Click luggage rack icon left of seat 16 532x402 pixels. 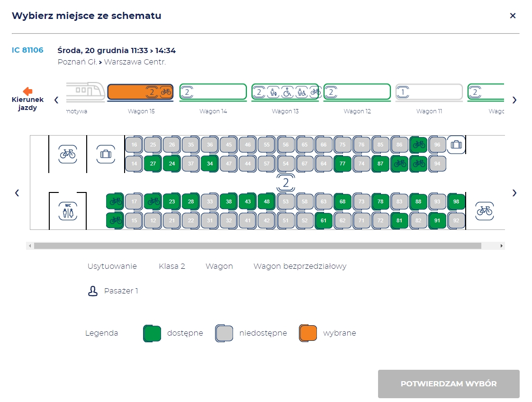(x=105, y=154)
